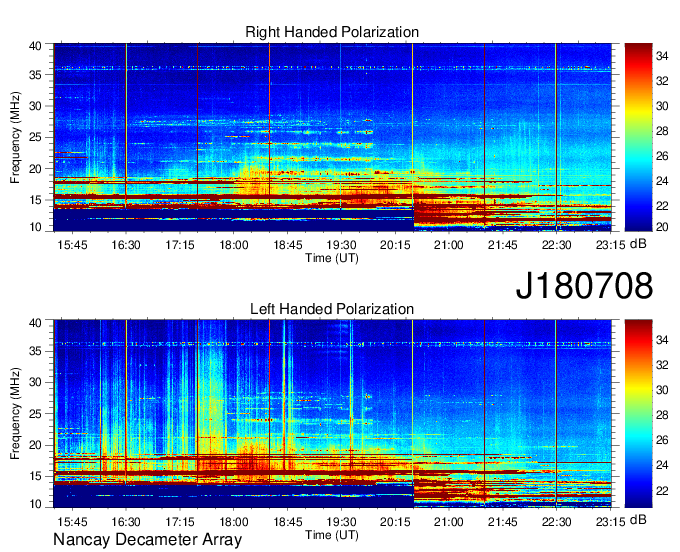Screen dimensions: 680x552
Task: Click 23:15 tick on Right Handed time axis
Action: 610,245
